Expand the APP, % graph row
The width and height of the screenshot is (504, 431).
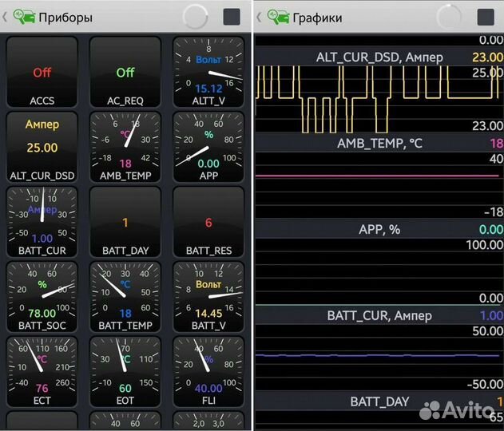pyautogui.click(x=379, y=229)
